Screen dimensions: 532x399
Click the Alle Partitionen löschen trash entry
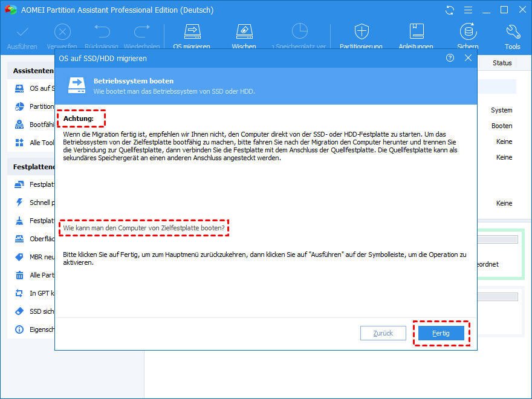34,275
